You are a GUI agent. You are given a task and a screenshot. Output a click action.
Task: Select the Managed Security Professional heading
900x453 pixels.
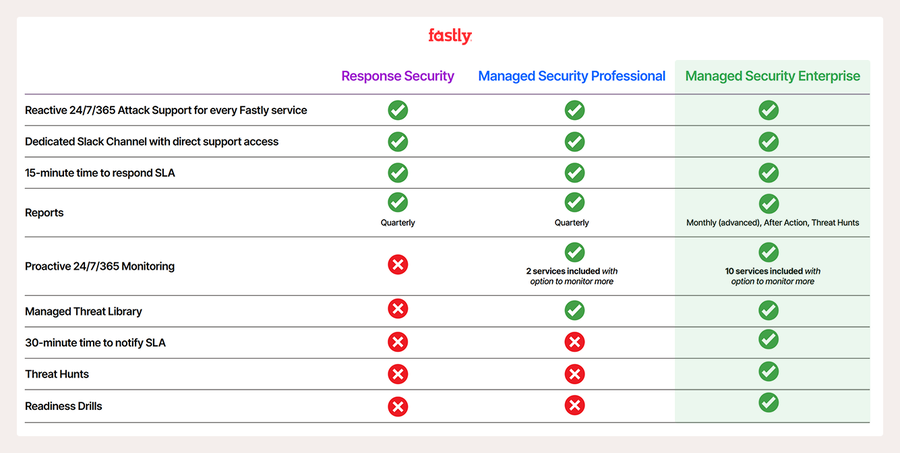pyautogui.click(x=571, y=76)
